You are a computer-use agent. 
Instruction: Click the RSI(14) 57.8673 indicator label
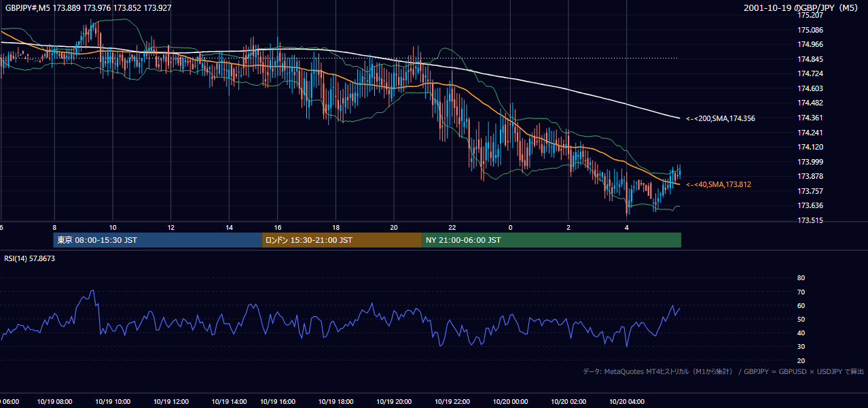[30, 258]
